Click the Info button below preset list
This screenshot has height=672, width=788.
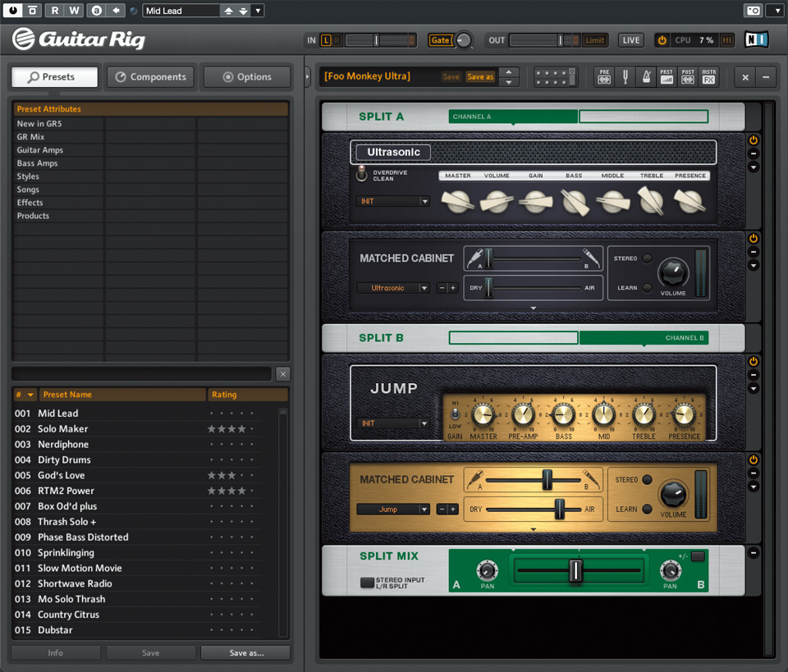point(56,652)
